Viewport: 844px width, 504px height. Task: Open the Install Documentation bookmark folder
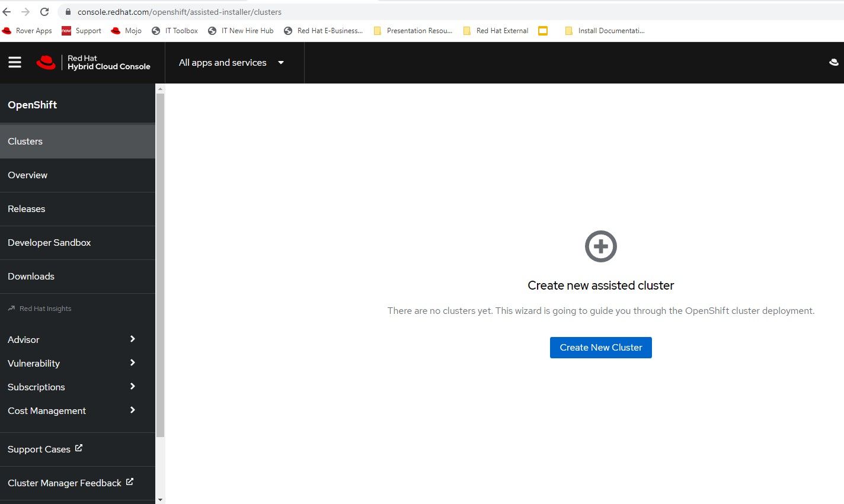tap(605, 31)
